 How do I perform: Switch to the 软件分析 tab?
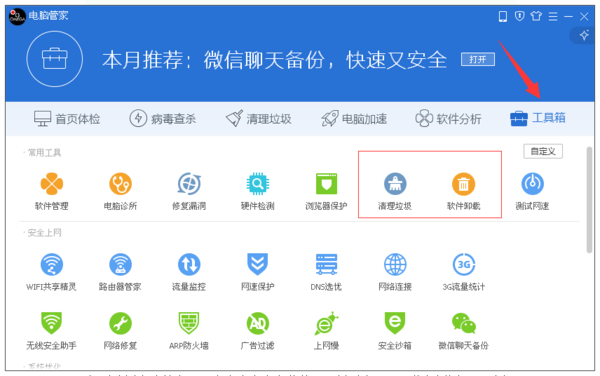[448, 119]
